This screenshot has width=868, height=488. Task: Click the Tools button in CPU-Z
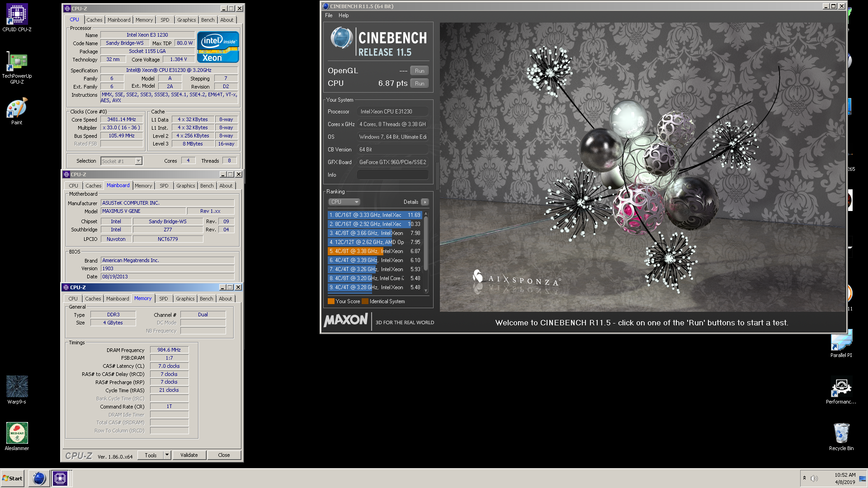click(151, 455)
